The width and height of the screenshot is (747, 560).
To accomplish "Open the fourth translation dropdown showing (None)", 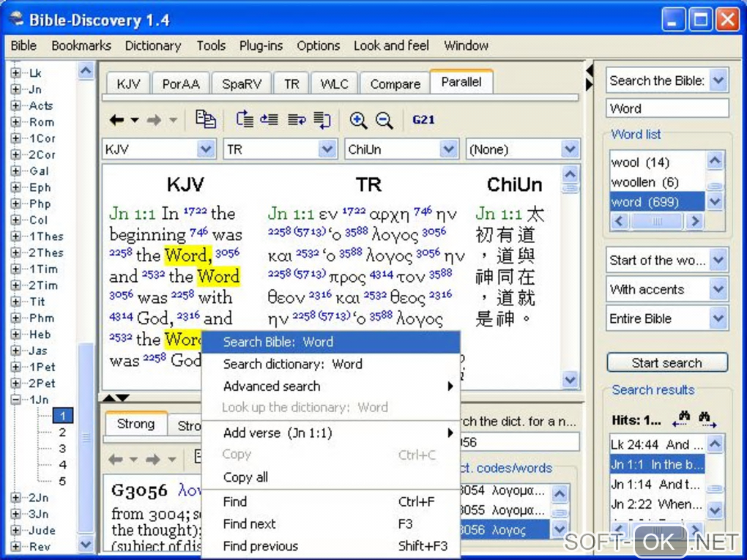I will tap(570, 149).
